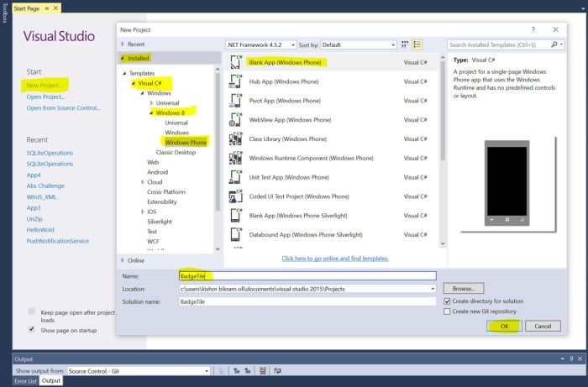Choose Pivot App (Windows Phone) template icon
This screenshot has height=387, width=588.
(235, 101)
